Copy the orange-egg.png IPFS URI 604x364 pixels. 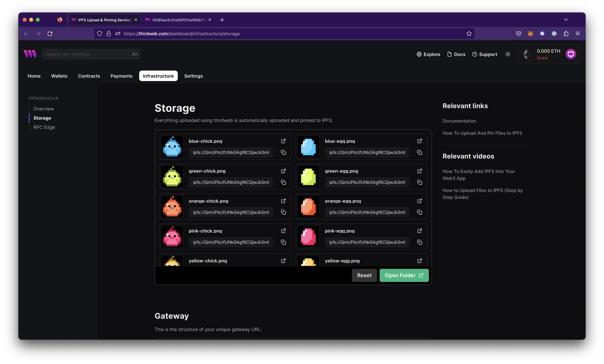coord(420,212)
